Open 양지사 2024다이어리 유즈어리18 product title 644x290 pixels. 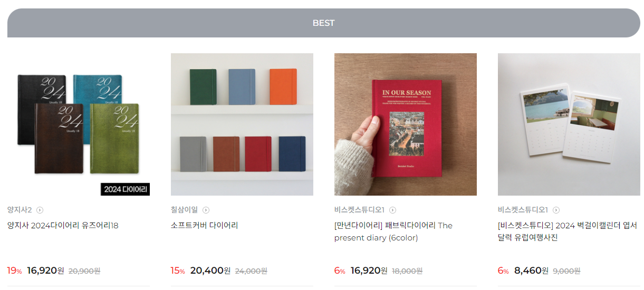63,226
